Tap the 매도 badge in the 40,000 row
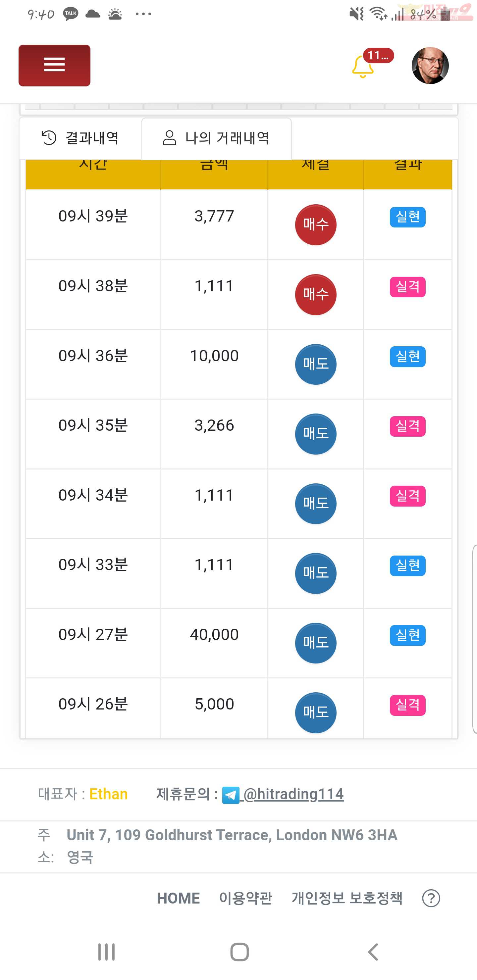The height and width of the screenshot is (980, 477). 316,643
